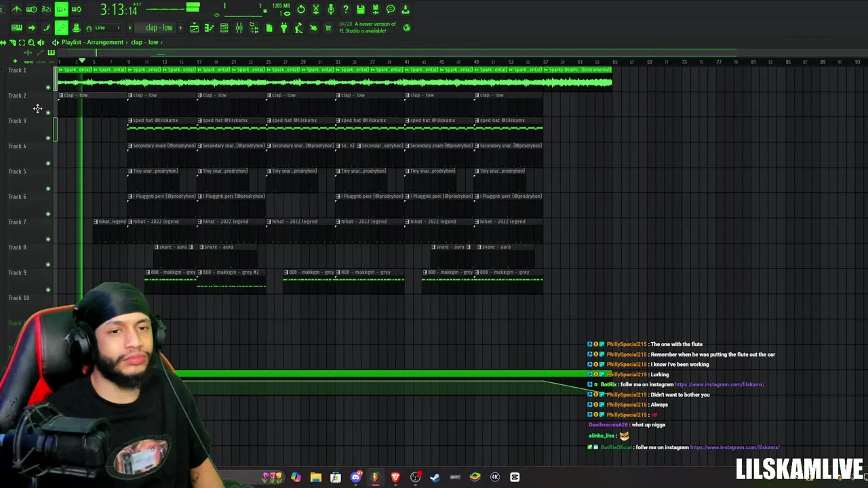
Task: Open the playlist options speaker arrow menu
Action: click(x=56, y=42)
